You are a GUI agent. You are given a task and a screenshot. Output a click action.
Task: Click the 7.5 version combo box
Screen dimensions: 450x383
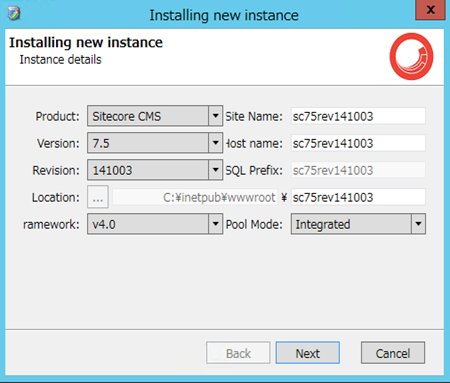coord(155,143)
